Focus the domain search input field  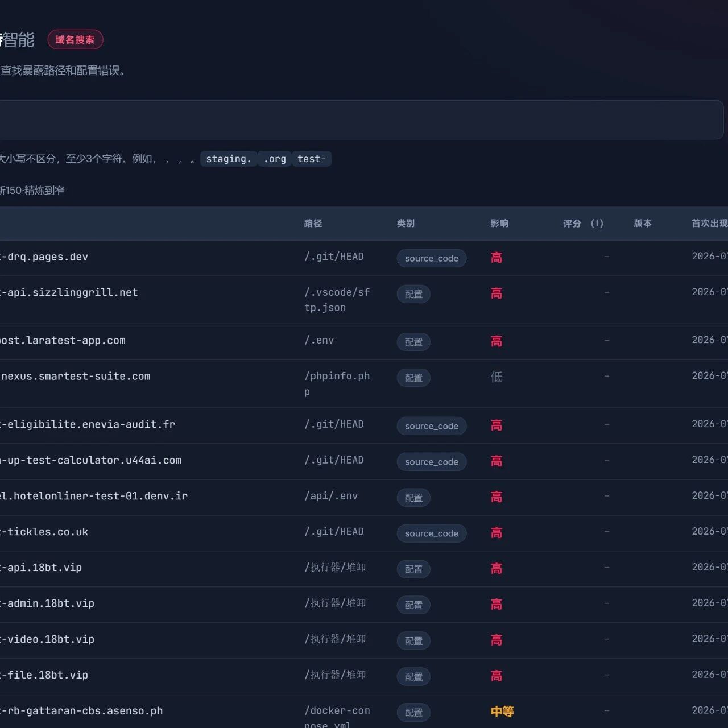pos(361,119)
